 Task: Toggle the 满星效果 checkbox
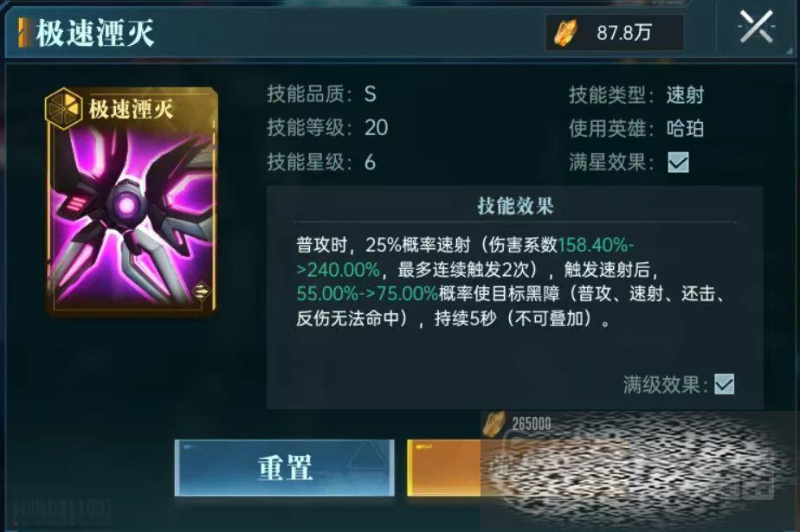click(x=678, y=163)
